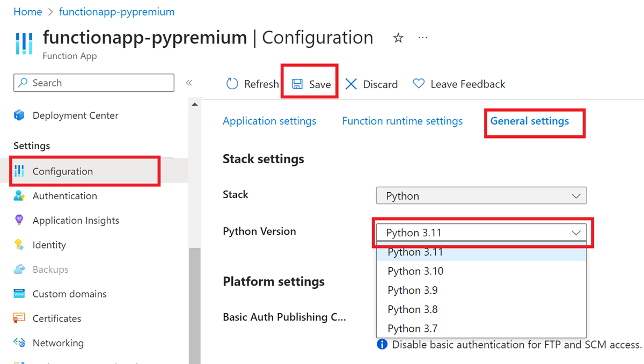Switch to Application settings tab
Image resolution: width=644 pixels, height=364 pixels.
click(269, 121)
